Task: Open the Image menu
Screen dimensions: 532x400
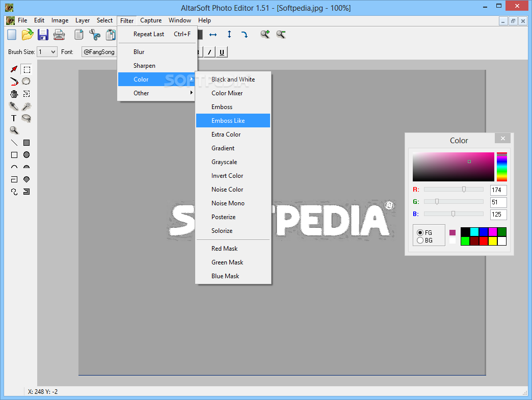Action: click(x=60, y=20)
